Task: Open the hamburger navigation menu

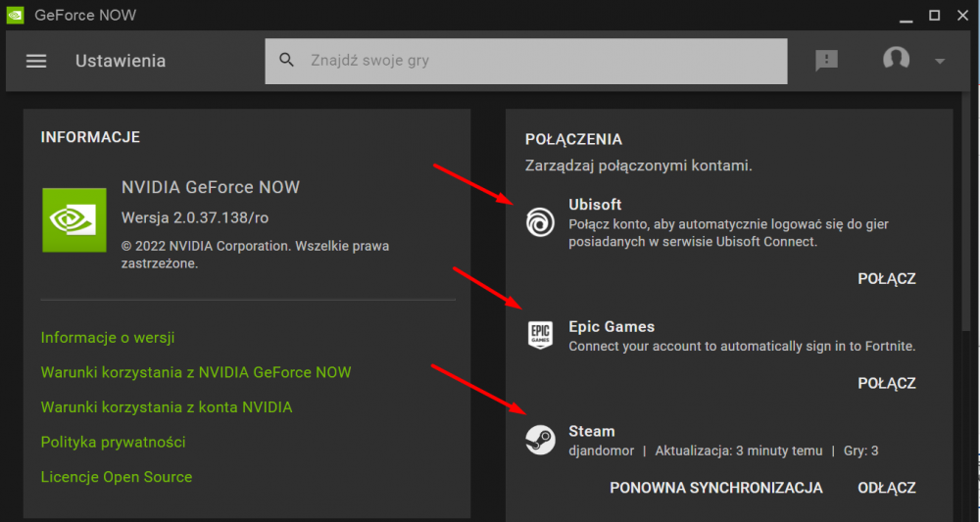Action: coord(36,61)
